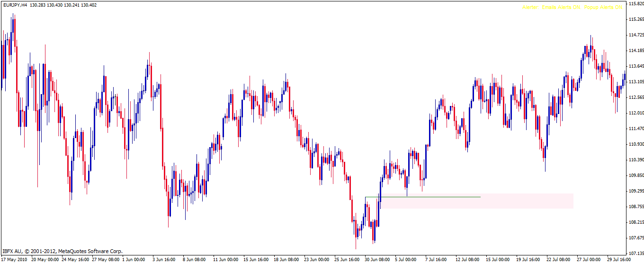
Task: Select the green horizontal line on chart
Action: click(x=426, y=197)
